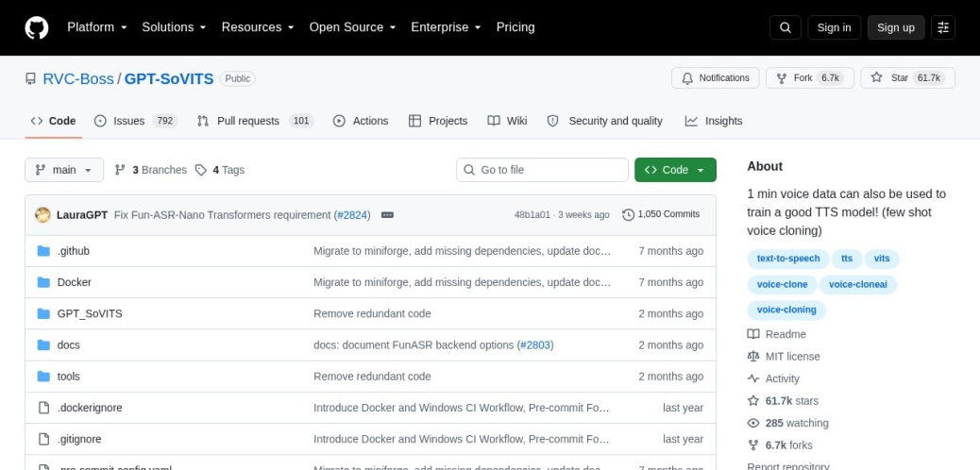980x470 pixels.
Task: Open the Solutions dropdown menu
Action: pyautogui.click(x=175, y=27)
